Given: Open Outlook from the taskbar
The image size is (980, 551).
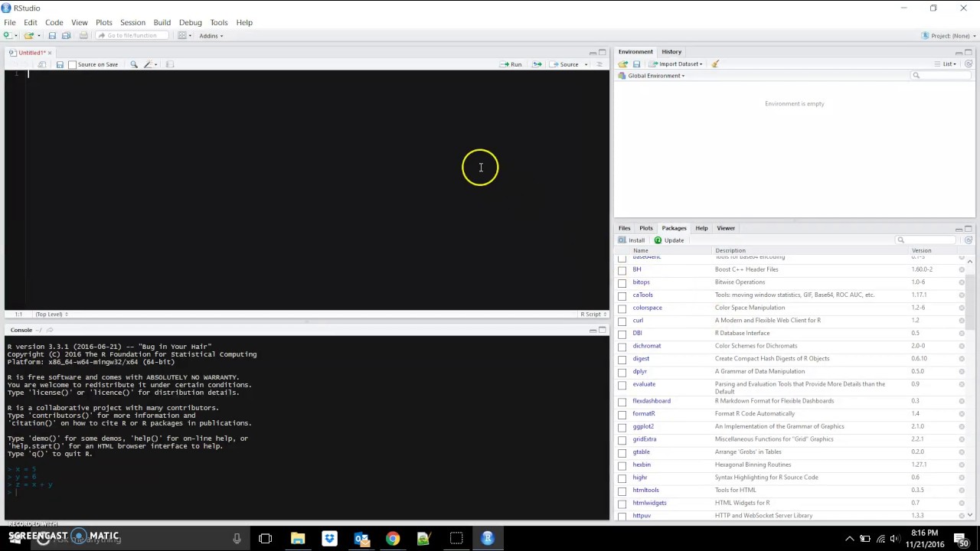Looking at the screenshot, I should click(361, 539).
